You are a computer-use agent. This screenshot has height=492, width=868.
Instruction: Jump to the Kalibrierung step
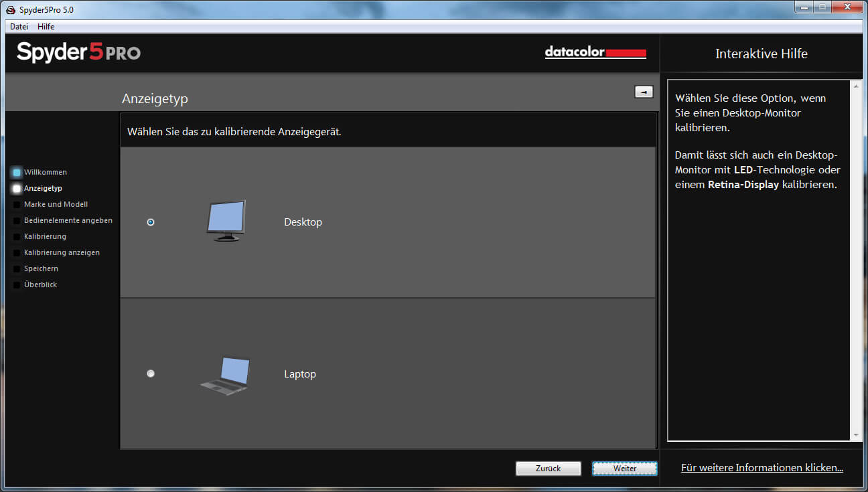tap(45, 236)
